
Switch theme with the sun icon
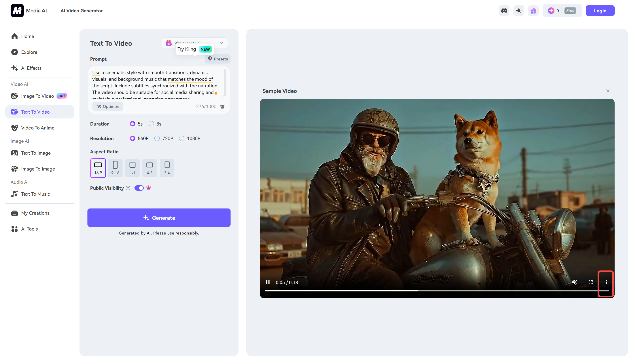click(519, 11)
